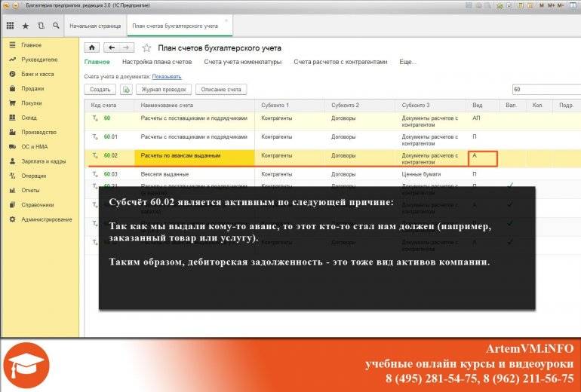This screenshot has width=581, height=392.
Task: Open the History icon in top toolbar
Action: point(41,26)
